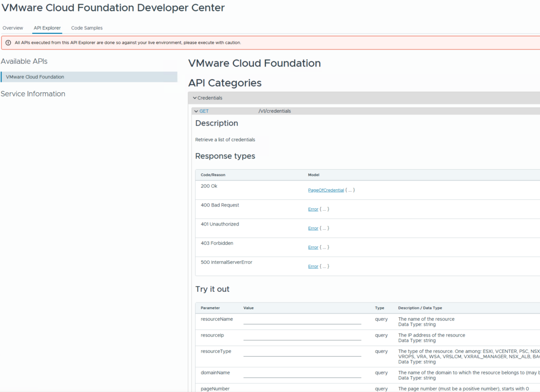The image size is (540, 392).
Task: Click the resourceIp value field
Action: point(302,337)
